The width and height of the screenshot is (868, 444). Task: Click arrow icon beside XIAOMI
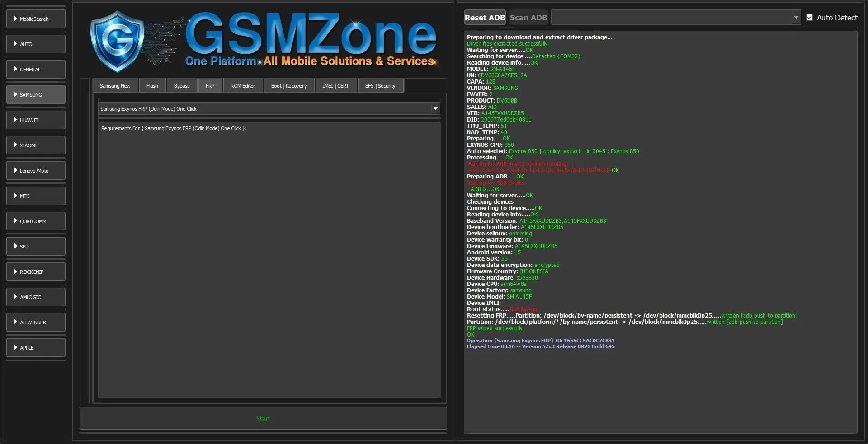[x=15, y=145]
